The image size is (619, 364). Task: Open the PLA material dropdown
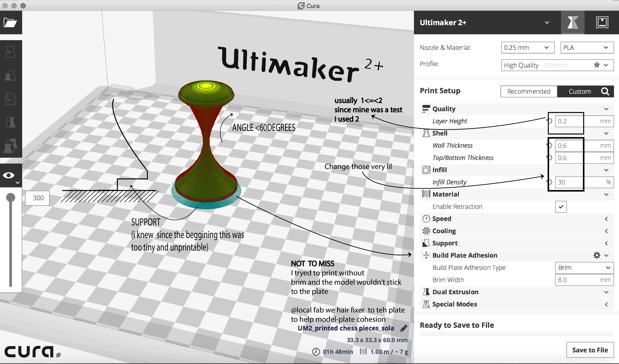(x=587, y=48)
